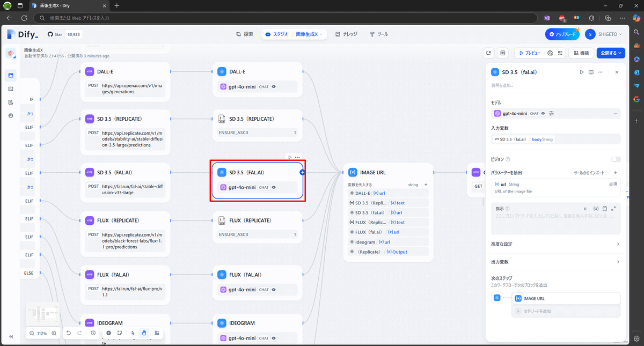Click the add description field
644x346 pixels.
502,85
